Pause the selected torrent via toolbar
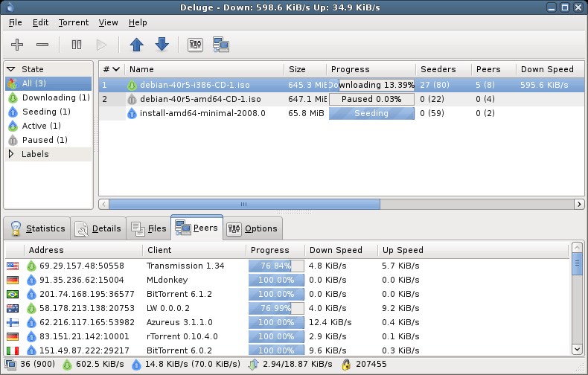This screenshot has width=588, height=375. 77,45
